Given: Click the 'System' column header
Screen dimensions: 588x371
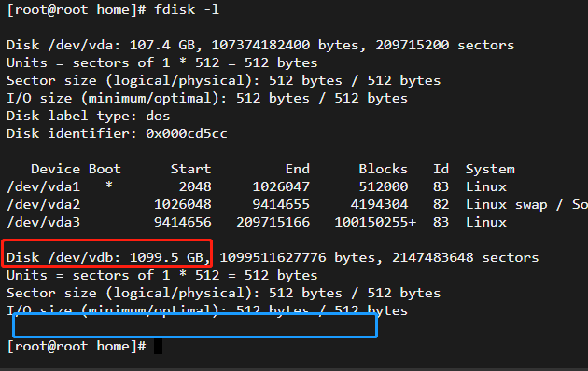Looking at the screenshot, I should pyautogui.click(x=490, y=170).
